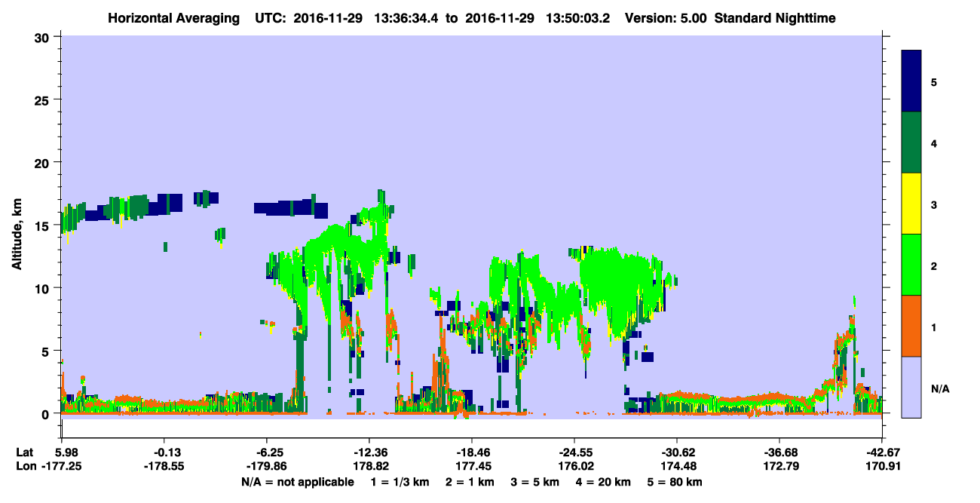Click legend text "3 = 5 km"
Image resolution: width=980 pixels, height=503 pixels.
[x=534, y=482]
